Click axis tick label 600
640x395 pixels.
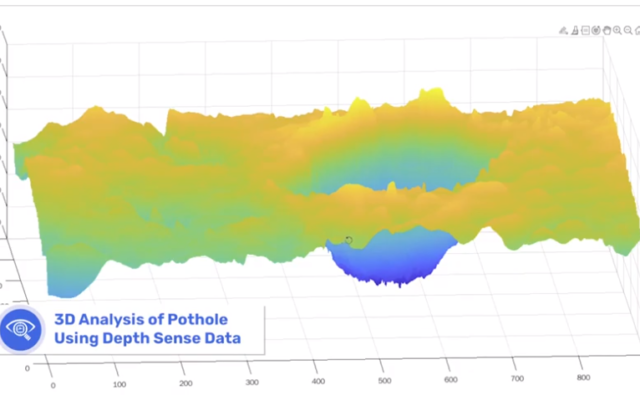coord(451,379)
